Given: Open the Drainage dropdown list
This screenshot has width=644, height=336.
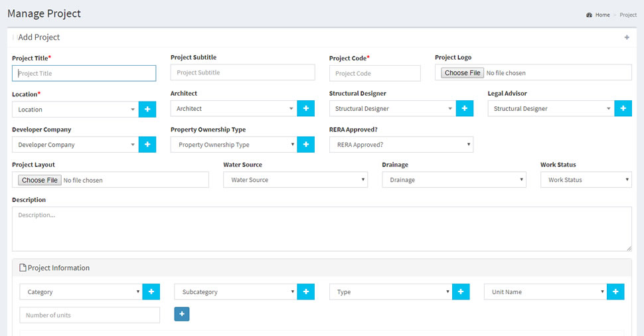Looking at the screenshot, I should (x=454, y=180).
